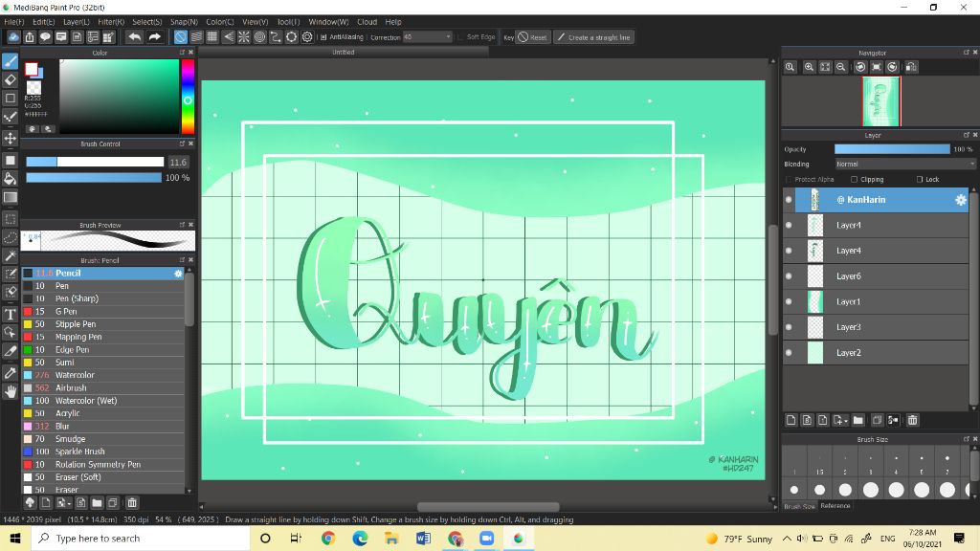This screenshot has width=980, height=551.
Task: Enable radial snap guide
Action: (x=244, y=37)
